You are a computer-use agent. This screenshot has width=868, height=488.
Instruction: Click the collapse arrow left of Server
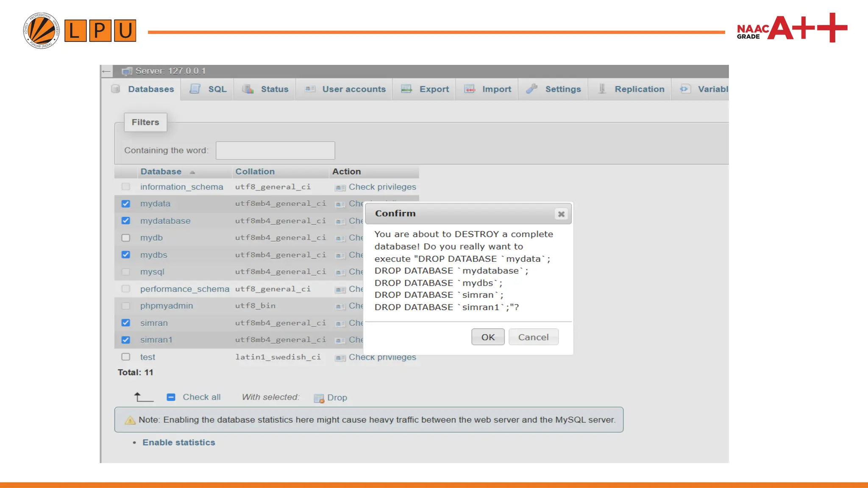pos(106,71)
